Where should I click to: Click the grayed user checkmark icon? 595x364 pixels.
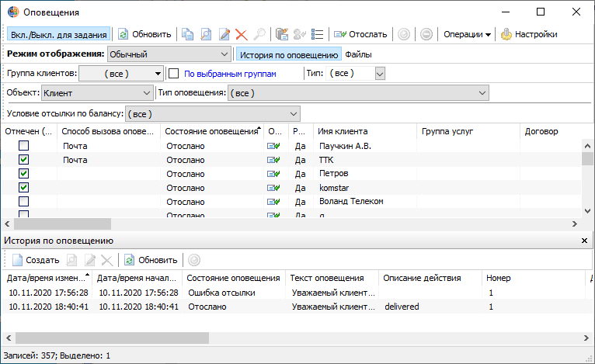(x=299, y=34)
